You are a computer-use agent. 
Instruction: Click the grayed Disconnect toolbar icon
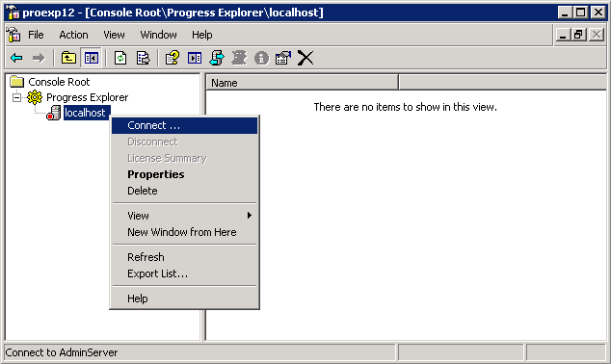point(239,59)
